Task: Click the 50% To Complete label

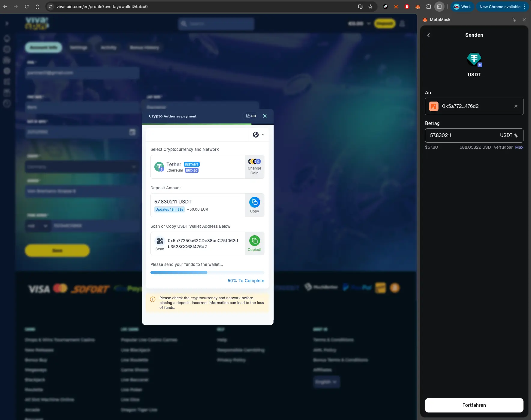Action: pos(246,281)
